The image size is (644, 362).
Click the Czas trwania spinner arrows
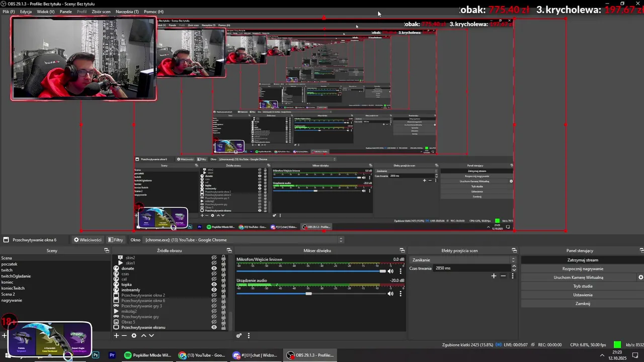click(x=513, y=268)
